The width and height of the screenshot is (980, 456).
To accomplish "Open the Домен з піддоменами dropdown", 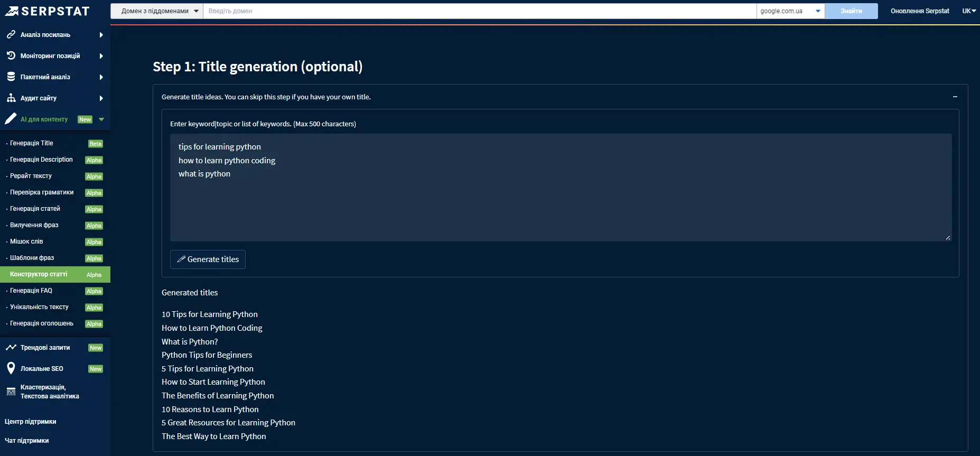I will pyautogui.click(x=157, y=11).
